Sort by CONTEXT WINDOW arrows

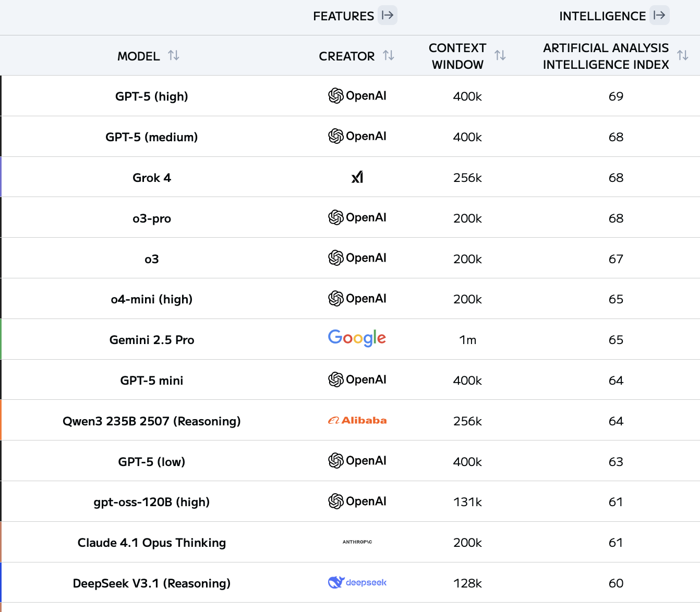click(x=500, y=55)
